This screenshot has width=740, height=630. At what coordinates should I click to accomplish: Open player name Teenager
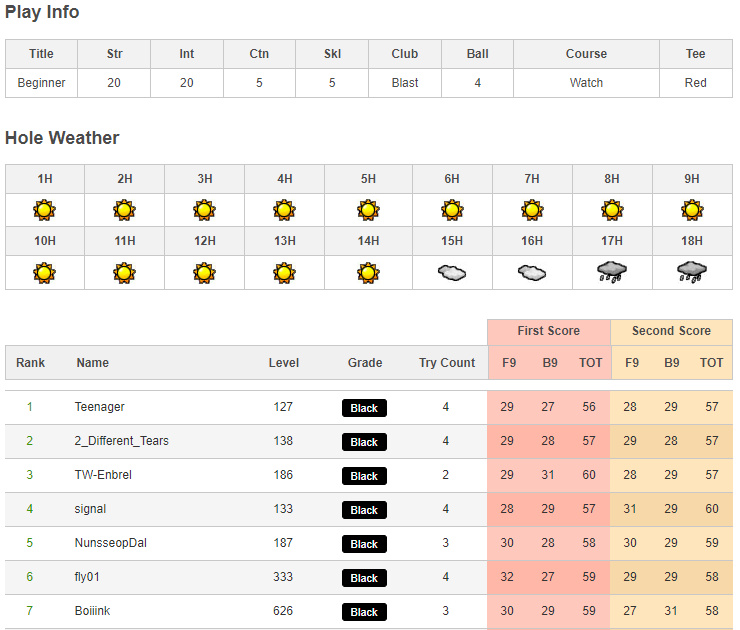(x=100, y=407)
